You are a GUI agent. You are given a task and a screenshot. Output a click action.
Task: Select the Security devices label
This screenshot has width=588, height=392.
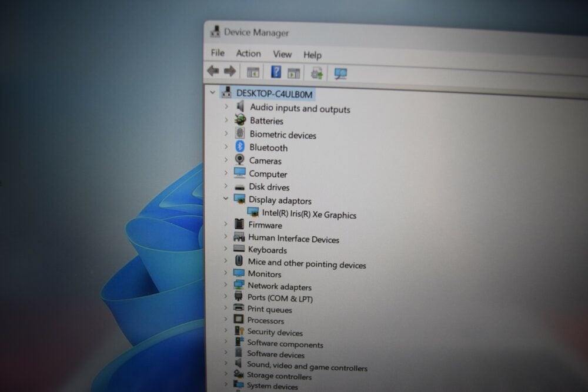pos(275,332)
